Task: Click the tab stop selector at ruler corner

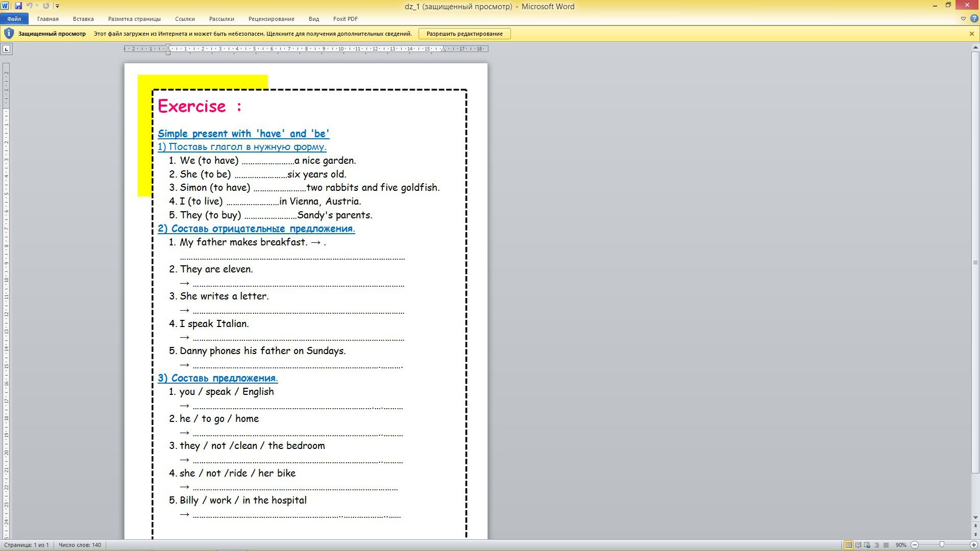Action: 7,49
